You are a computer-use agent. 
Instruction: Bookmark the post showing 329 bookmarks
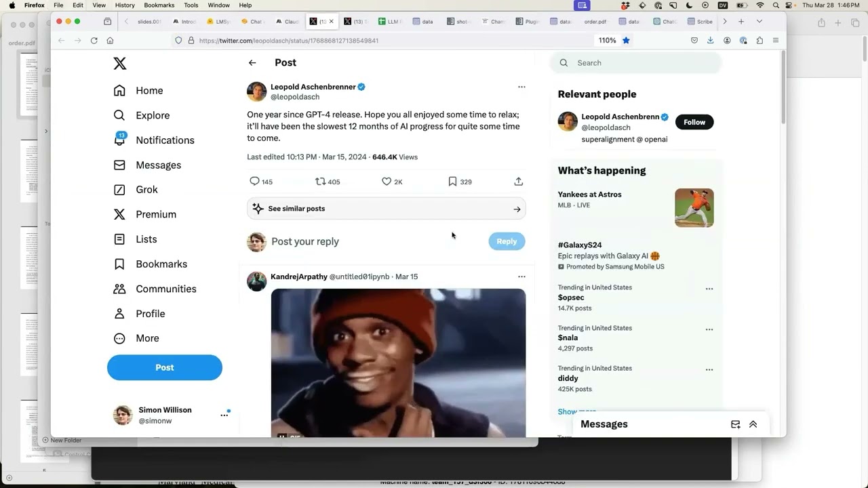[x=452, y=181]
